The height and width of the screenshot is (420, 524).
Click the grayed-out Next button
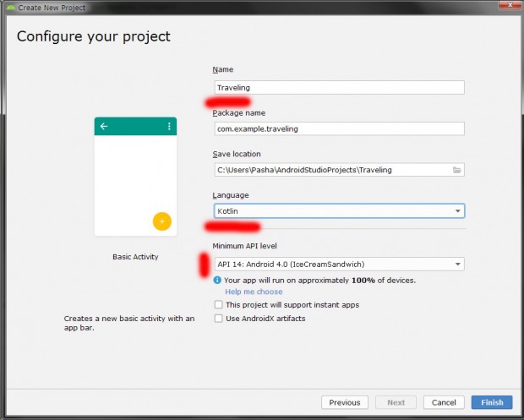pos(396,402)
